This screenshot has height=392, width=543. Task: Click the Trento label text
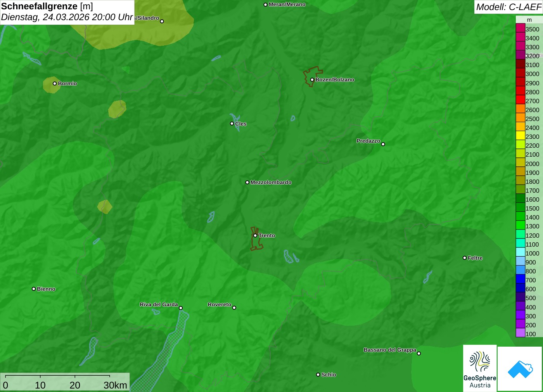(x=267, y=235)
